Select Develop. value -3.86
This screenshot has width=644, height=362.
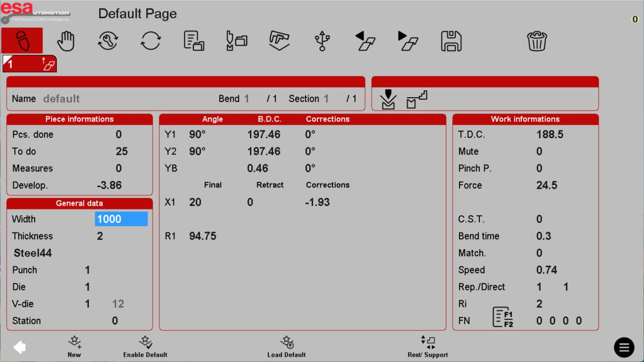pos(109,185)
